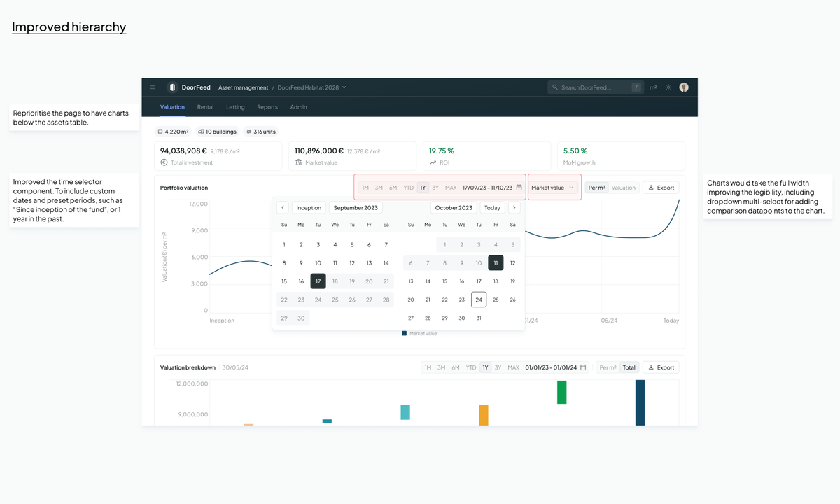The width and height of the screenshot is (840, 504).
Task: Click the dark blue bar in Valuation breakdown
Action: tap(640, 402)
